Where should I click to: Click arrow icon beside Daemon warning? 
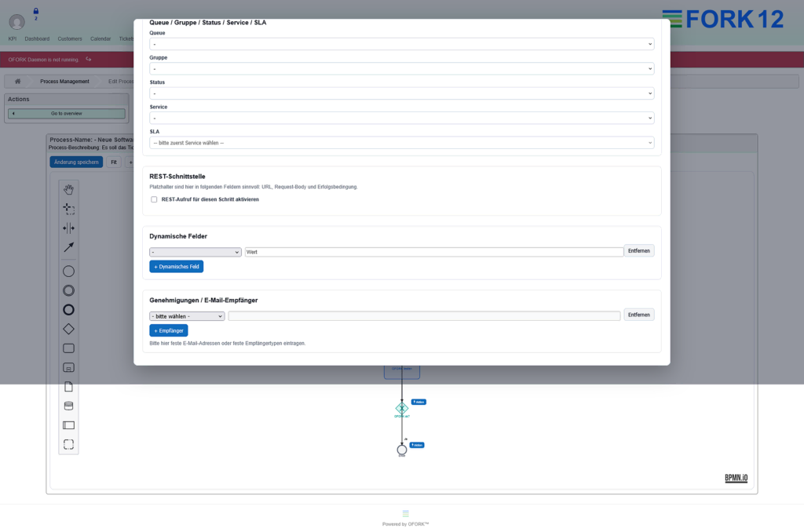tap(88, 60)
